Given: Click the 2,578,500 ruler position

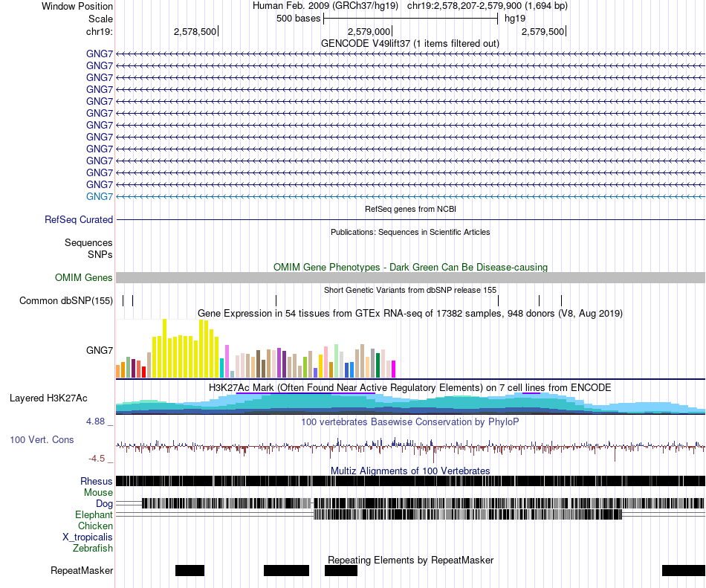Looking at the screenshot, I should click(195, 31).
